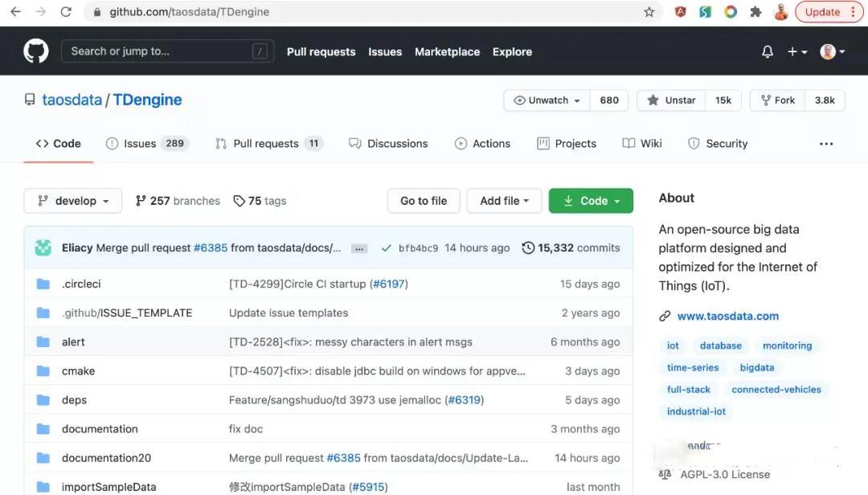Open the deps folder icon
This screenshot has width=868, height=495.
tap(43, 399)
